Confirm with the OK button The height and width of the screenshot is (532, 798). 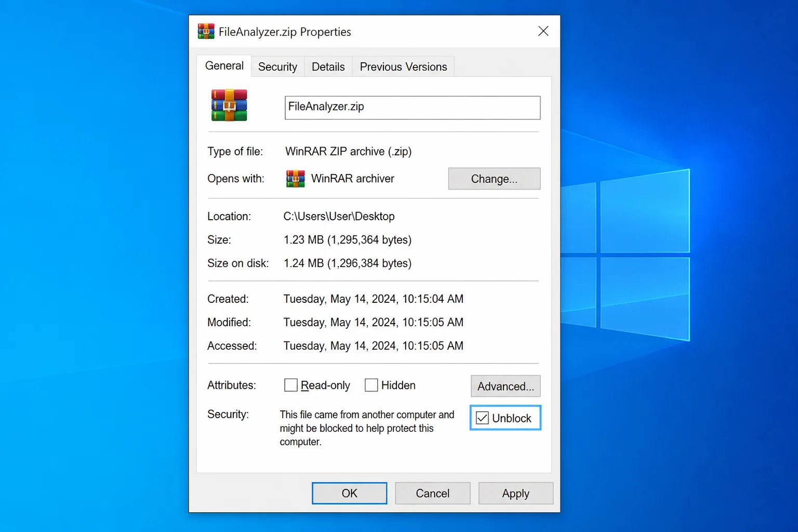pyautogui.click(x=349, y=493)
